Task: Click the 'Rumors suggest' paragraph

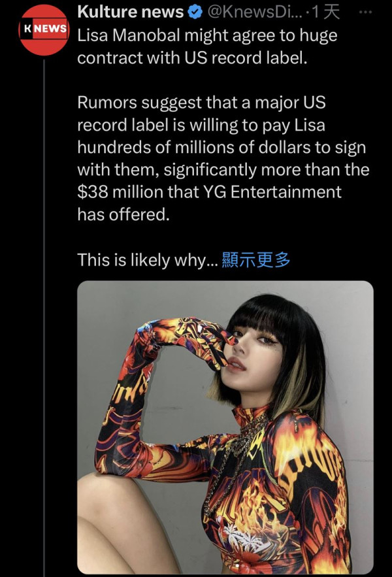Action: click(x=223, y=158)
